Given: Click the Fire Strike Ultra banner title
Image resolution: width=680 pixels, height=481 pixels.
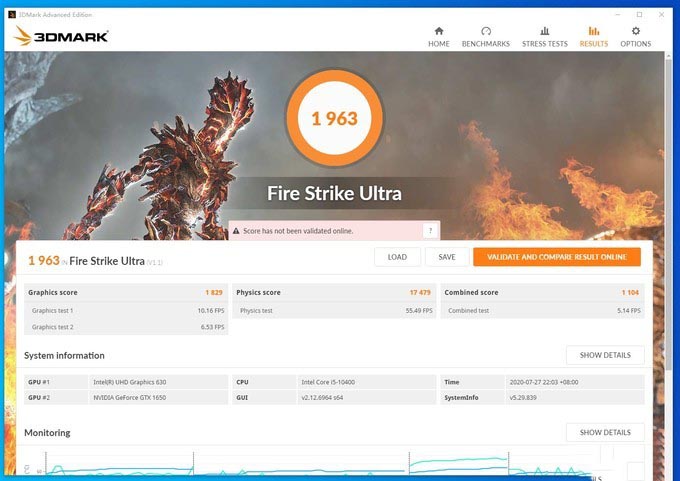Looking at the screenshot, I should coord(334,193).
